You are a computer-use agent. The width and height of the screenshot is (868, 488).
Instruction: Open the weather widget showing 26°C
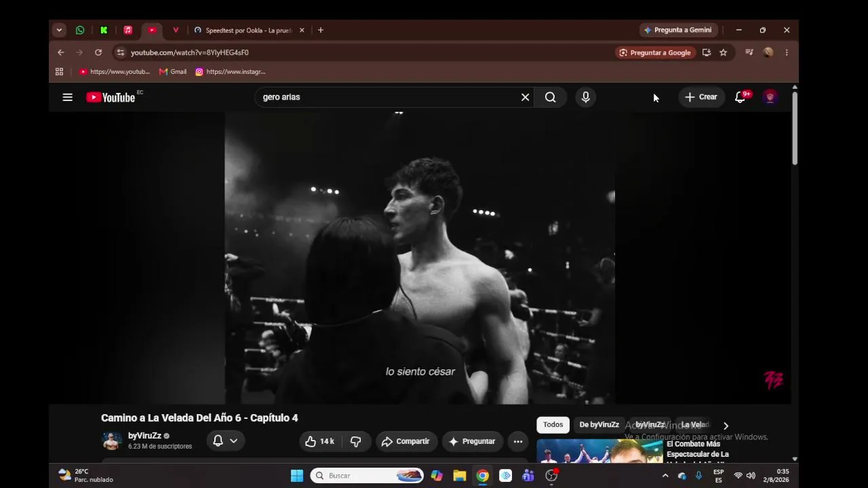tap(86, 475)
